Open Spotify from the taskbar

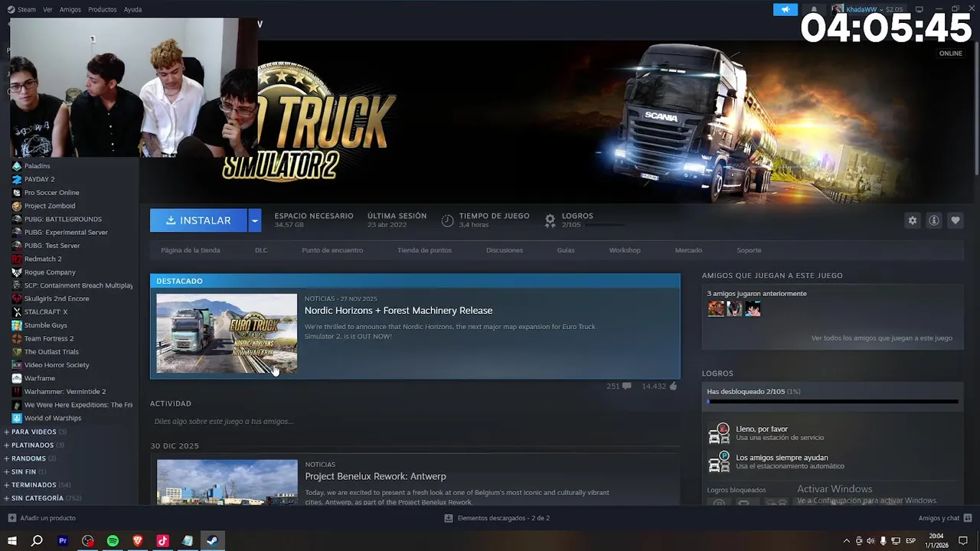[x=113, y=541]
